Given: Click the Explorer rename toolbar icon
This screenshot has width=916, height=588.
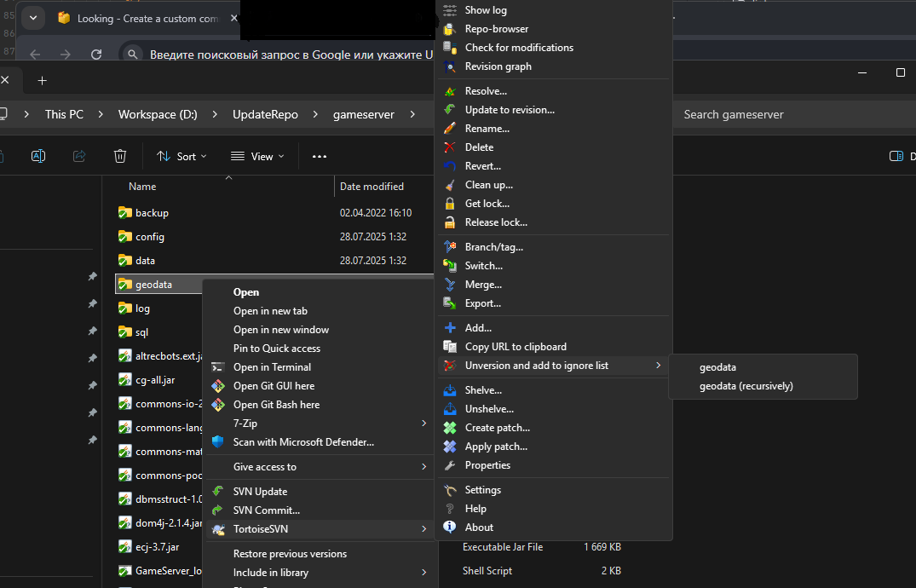Looking at the screenshot, I should point(38,156).
